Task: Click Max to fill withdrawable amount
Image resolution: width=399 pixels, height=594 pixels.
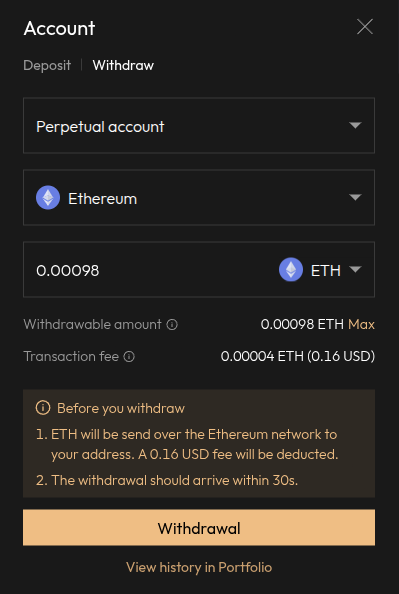Action: (361, 324)
